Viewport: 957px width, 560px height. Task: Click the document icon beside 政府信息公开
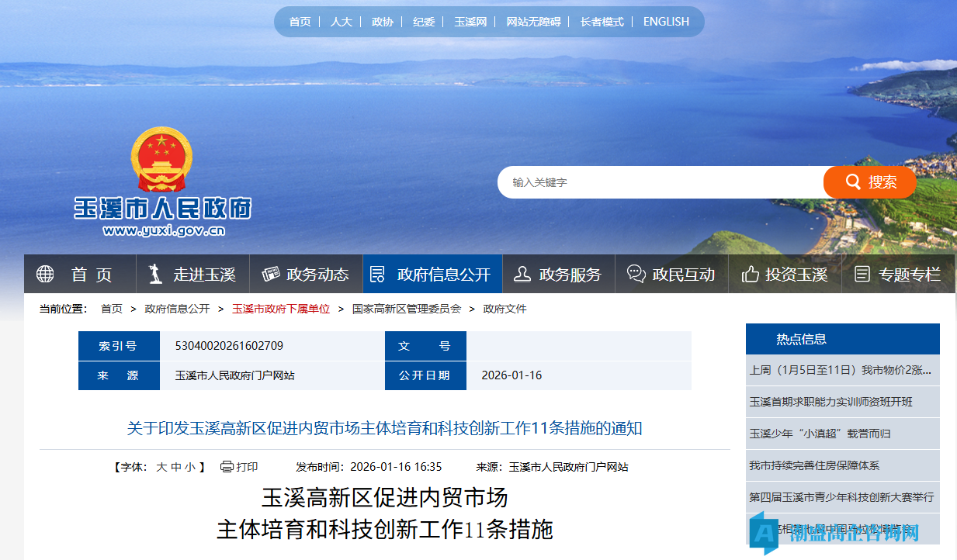coord(378,272)
